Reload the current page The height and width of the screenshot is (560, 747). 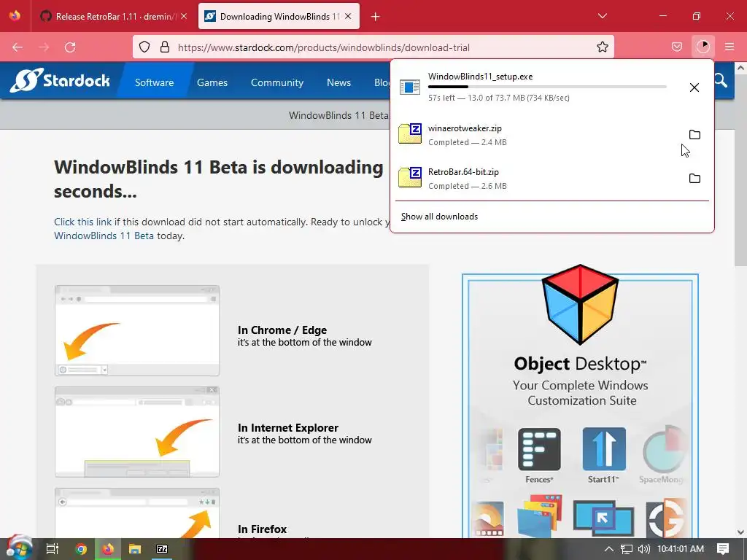coord(70,47)
